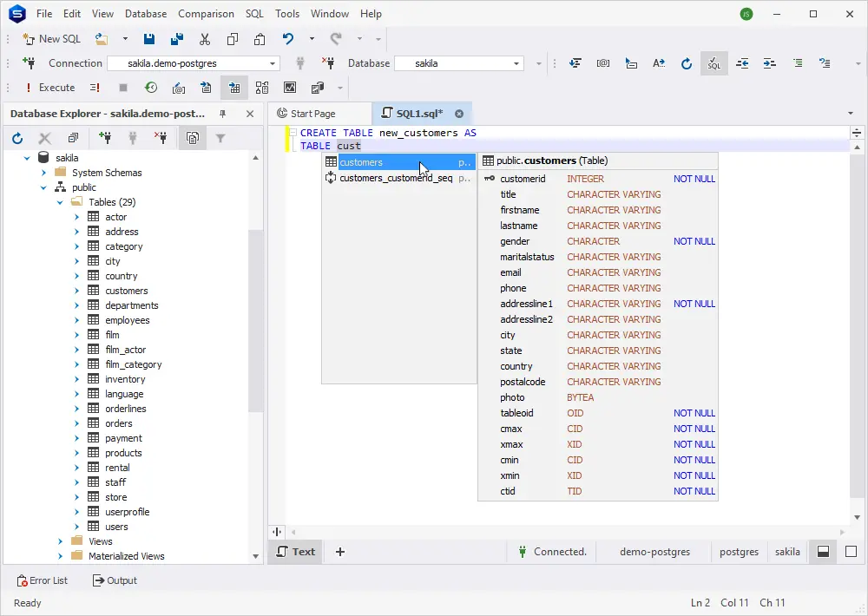
Task: Toggle the split layout button in status bar
Action: pyautogui.click(x=824, y=552)
